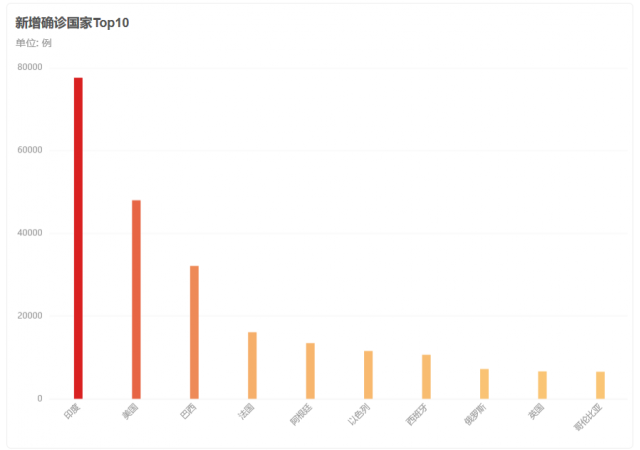
Task: Click the 40000 y-axis label
Action: click(29, 233)
